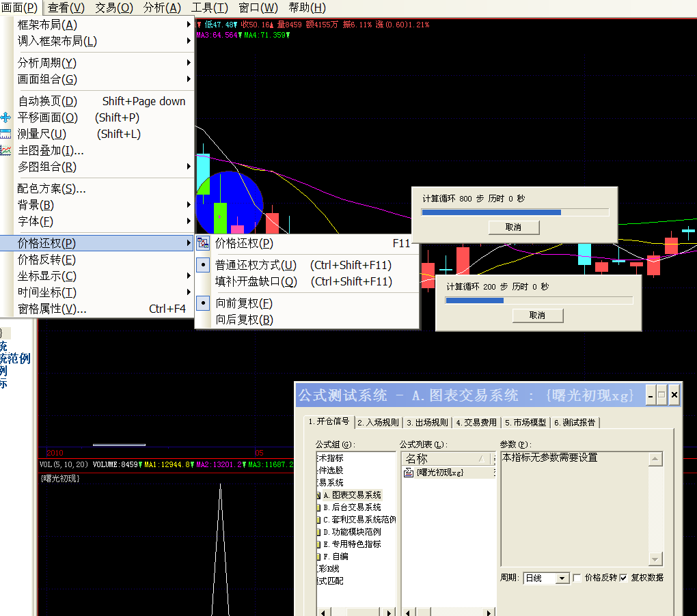697x616 pixels.
Task: Click the 平移画面 pan icon in menu
Action: point(6,117)
